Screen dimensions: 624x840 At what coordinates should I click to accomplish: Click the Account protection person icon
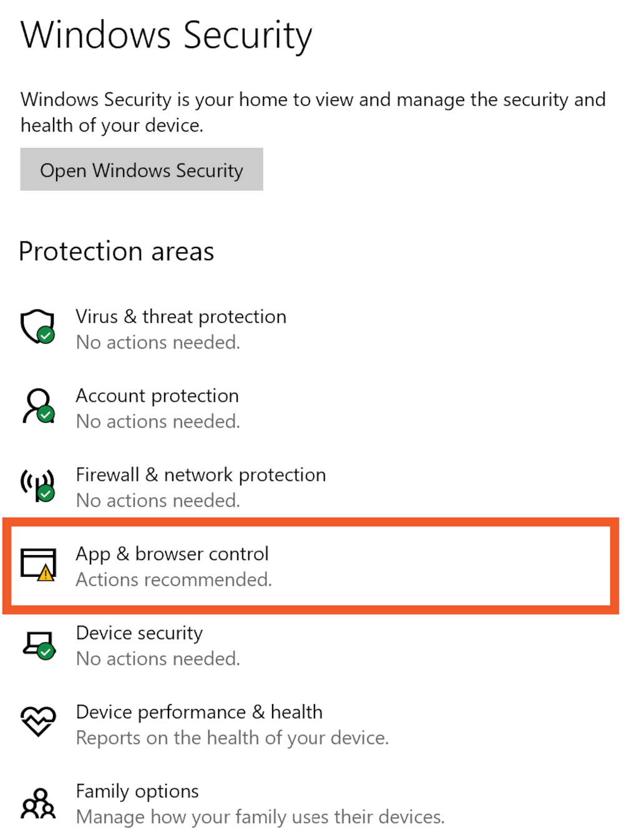tap(39, 406)
